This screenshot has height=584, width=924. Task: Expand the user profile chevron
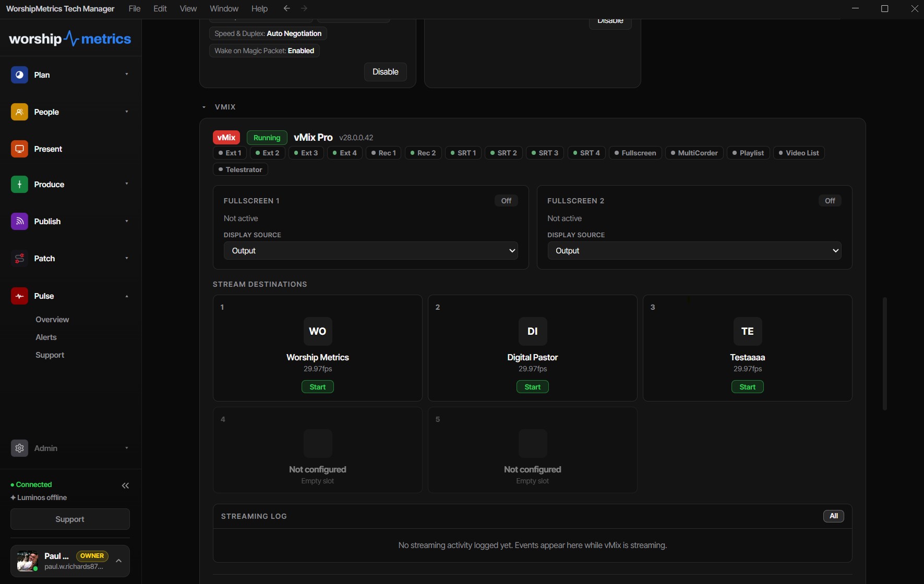(x=118, y=561)
